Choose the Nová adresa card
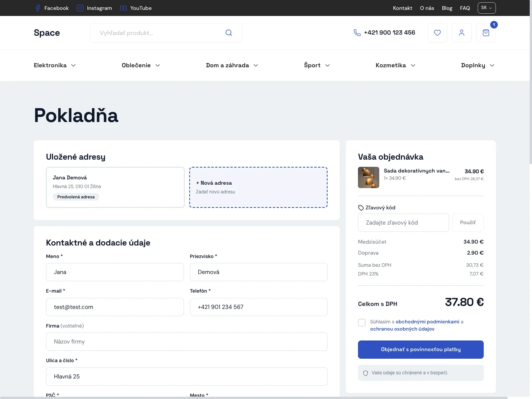 pyautogui.click(x=258, y=187)
